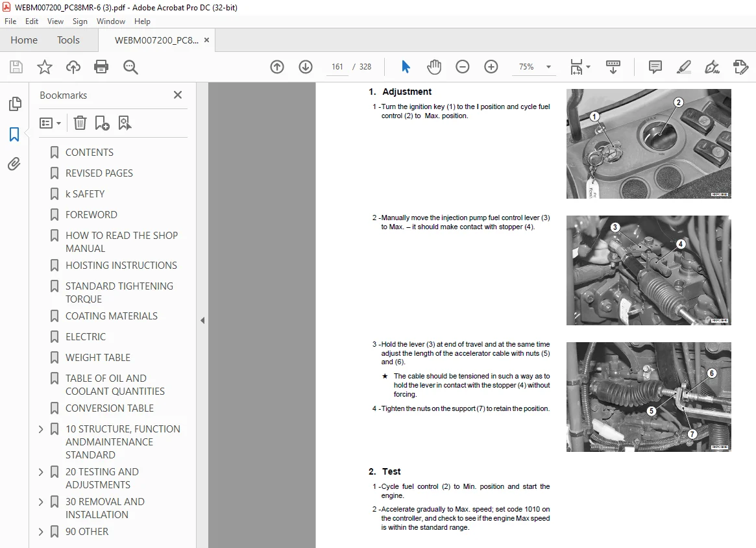
Task: Open the File menu
Action: coord(10,21)
